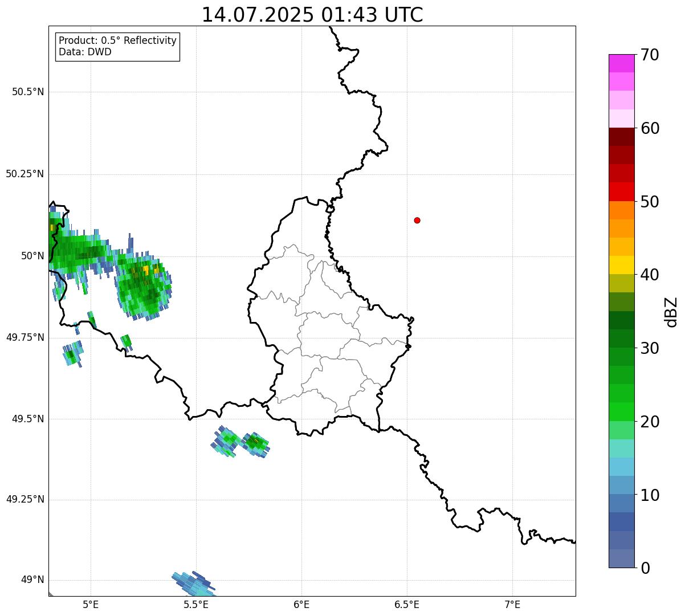The width and height of the screenshot is (685, 616).
Task: Click the title '14.07.2025 01:43 UTC'
Action: [x=312, y=15]
